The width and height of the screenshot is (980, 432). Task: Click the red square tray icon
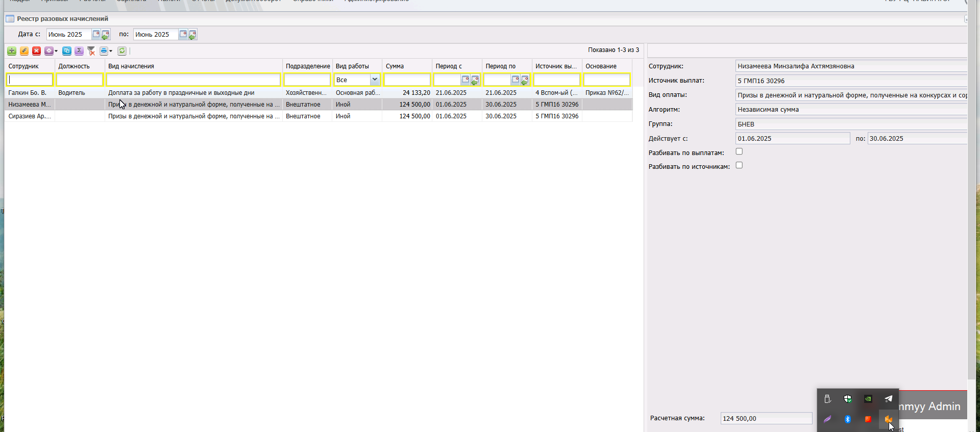tap(868, 419)
